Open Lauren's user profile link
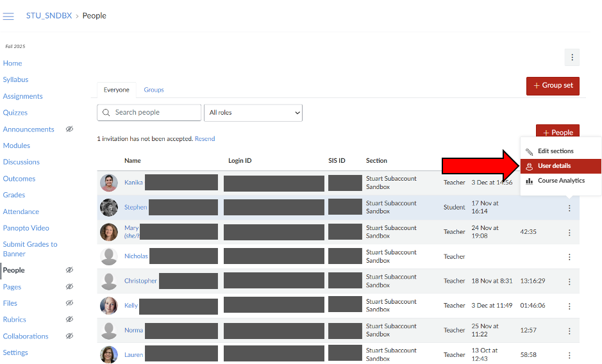Image resolution: width=602 pixels, height=364 pixels. pyautogui.click(x=133, y=355)
